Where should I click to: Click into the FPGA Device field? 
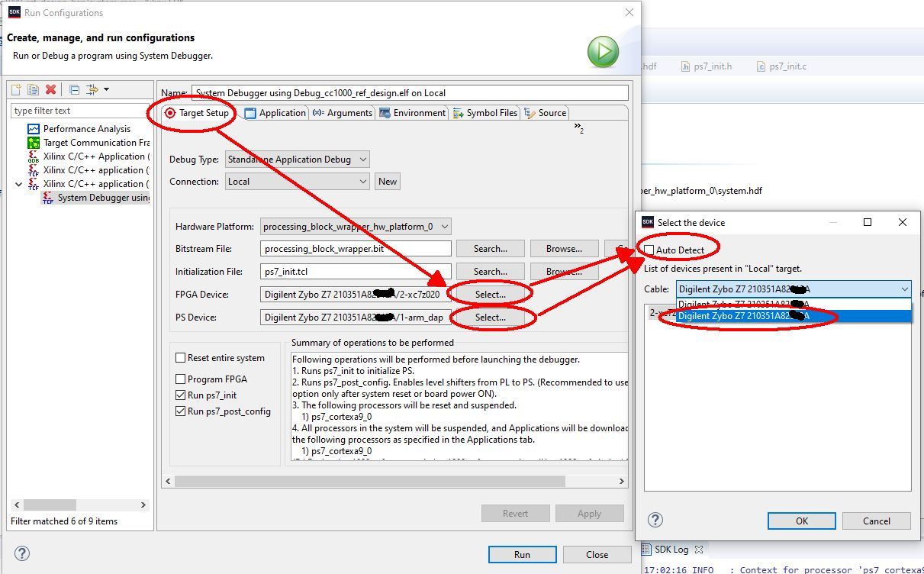coord(356,295)
